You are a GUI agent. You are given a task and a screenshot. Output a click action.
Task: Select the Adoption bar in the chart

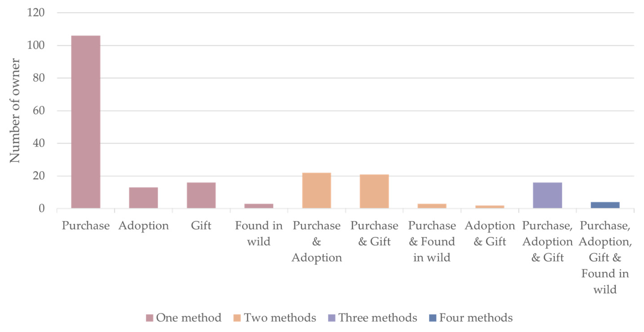pos(143,198)
